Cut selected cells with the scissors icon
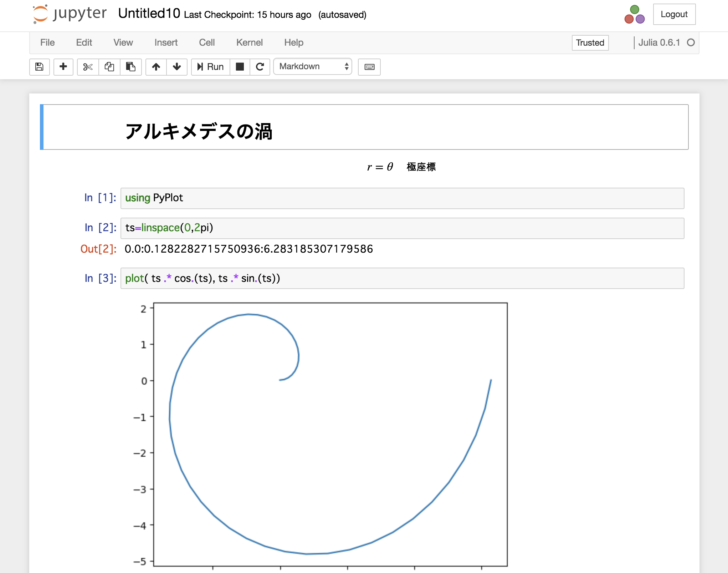Image resolution: width=728 pixels, height=573 pixels. point(88,67)
